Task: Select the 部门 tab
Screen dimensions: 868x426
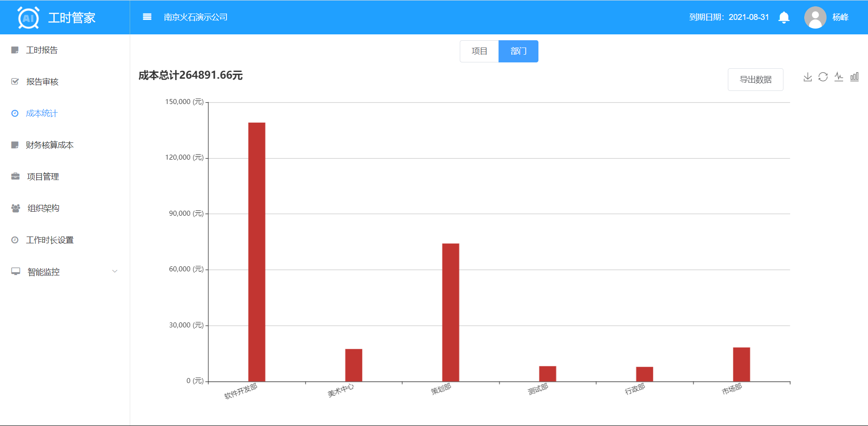Action: [518, 52]
